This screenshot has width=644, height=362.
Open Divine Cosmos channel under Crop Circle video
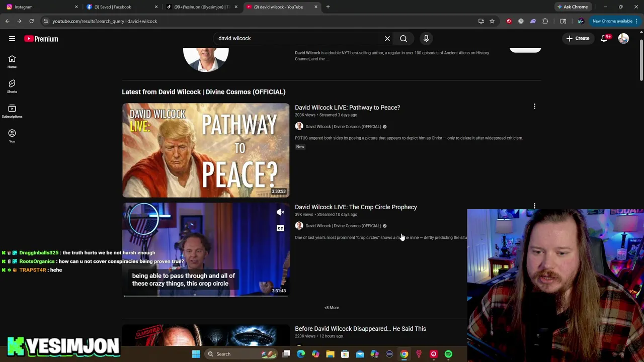[x=343, y=226]
